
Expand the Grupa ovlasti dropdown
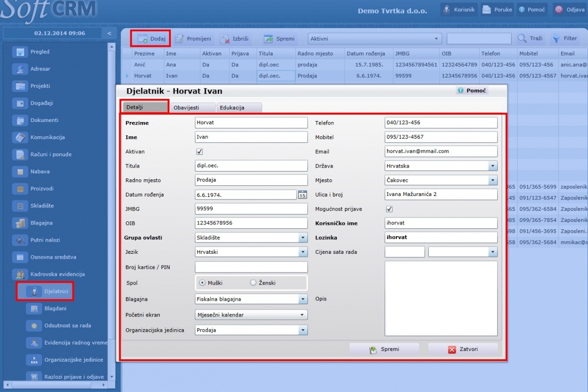click(302, 238)
